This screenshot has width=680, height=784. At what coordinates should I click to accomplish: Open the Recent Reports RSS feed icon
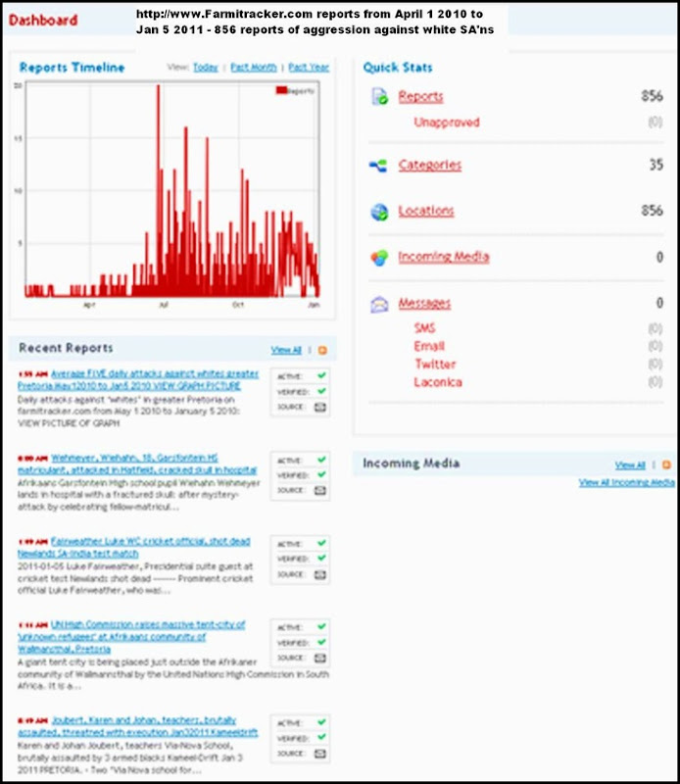322,350
